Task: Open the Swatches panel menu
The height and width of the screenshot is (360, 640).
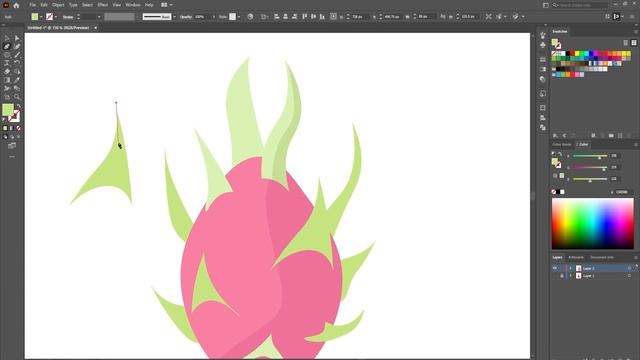Action: 636,31
